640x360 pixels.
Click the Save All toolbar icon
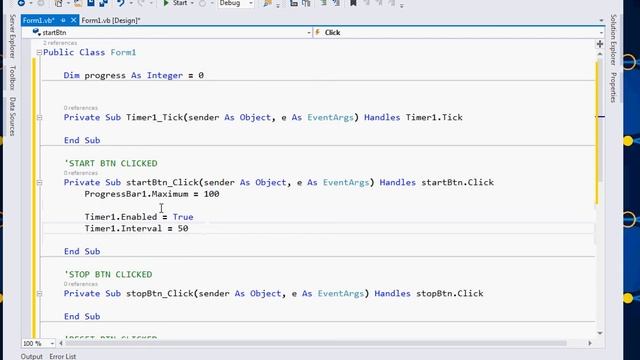(x=104, y=3)
